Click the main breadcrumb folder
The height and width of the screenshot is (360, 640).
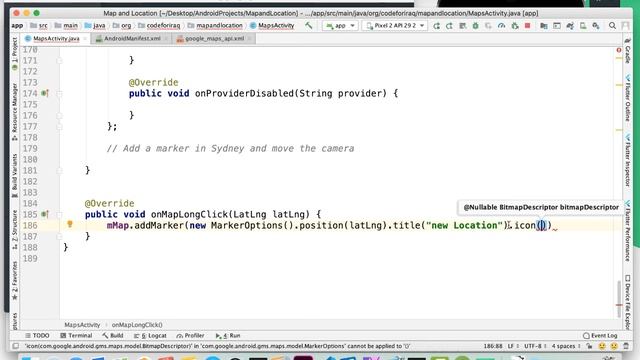click(66, 25)
